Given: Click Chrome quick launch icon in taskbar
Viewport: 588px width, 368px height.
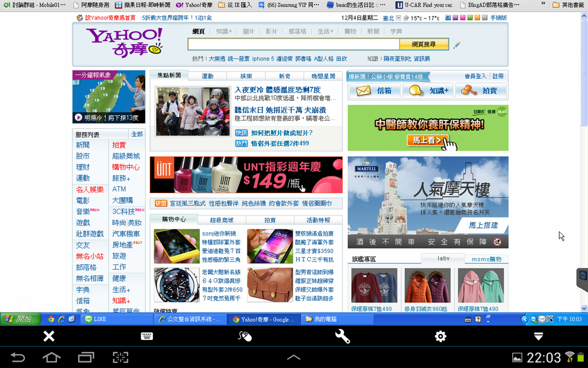Looking at the screenshot, I should pos(51,319).
